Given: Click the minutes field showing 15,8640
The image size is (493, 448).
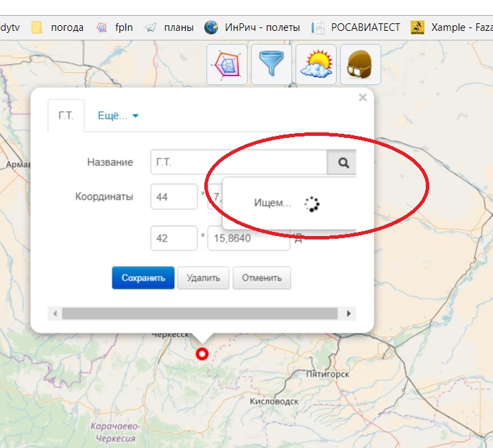Looking at the screenshot, I should click(x=248, y=238).
